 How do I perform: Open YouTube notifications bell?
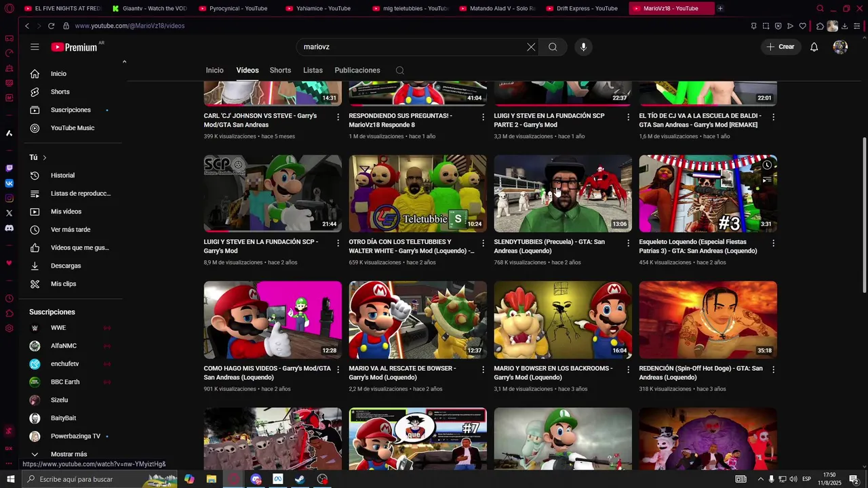(814, 47)
